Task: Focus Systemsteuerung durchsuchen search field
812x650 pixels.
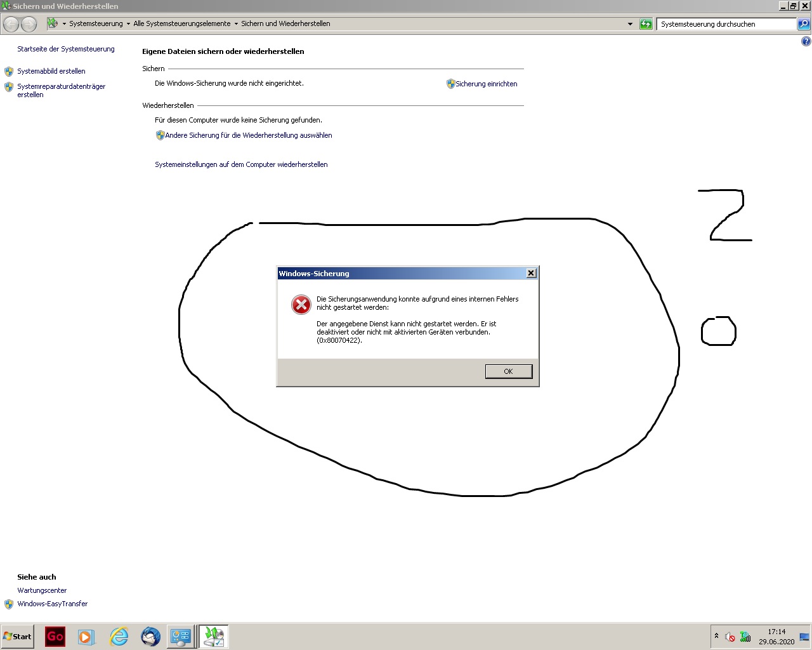Action: 726,24
